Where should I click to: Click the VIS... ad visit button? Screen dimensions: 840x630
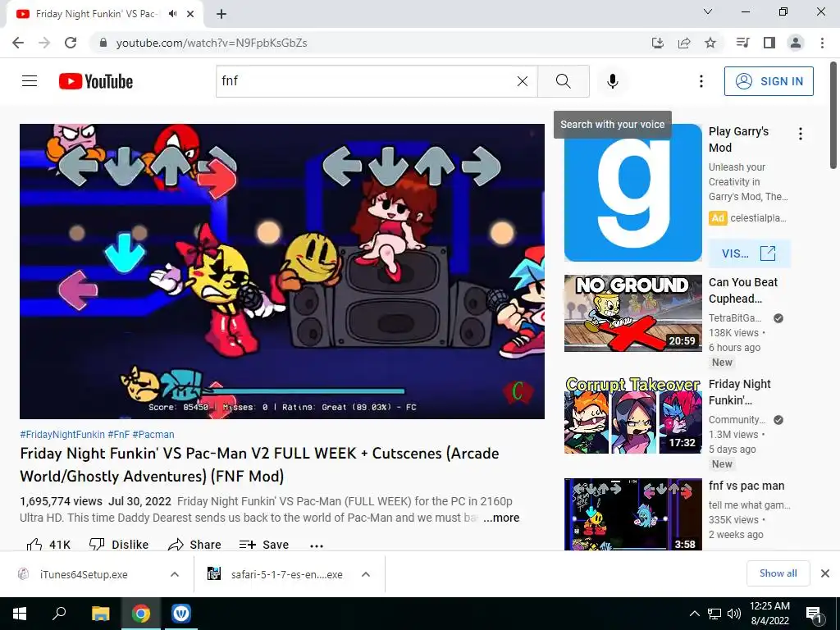(749, 253)
